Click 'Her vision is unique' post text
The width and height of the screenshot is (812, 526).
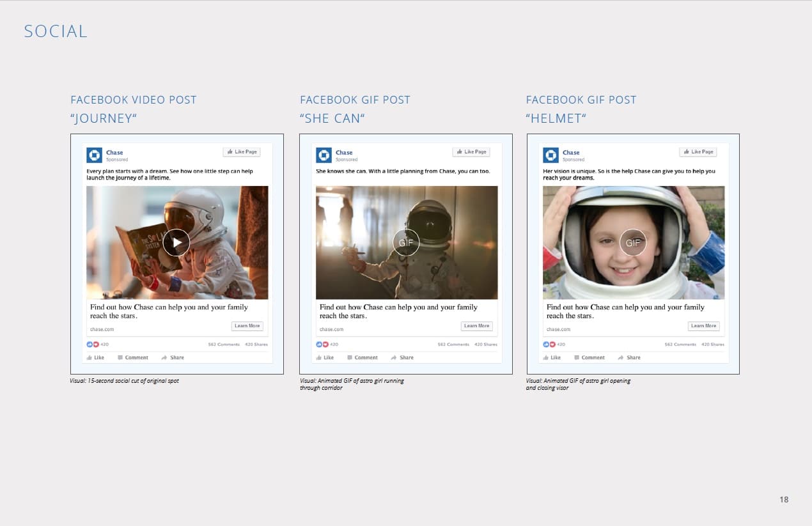tap(629, 174)
